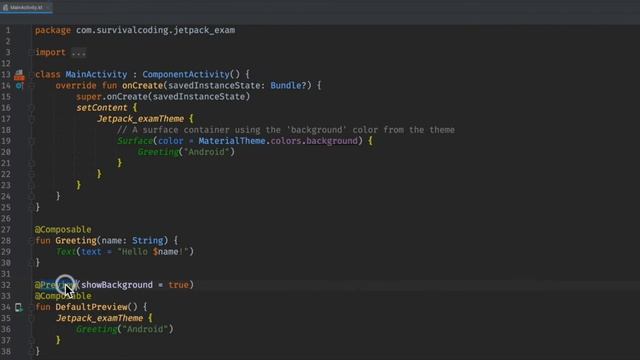Expand the folded imports placeholder on line 3
The image size is (640, 360).
(78, 53)
